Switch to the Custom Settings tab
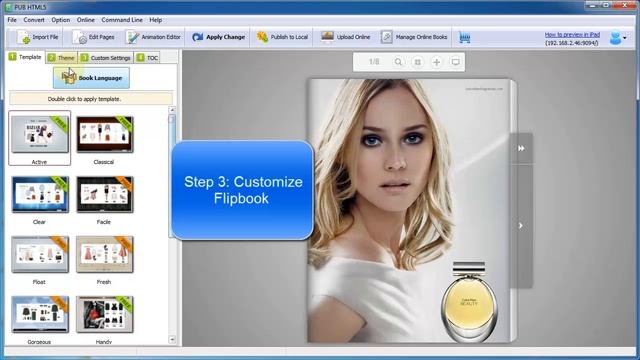640x360 pixels. (106, 58)
